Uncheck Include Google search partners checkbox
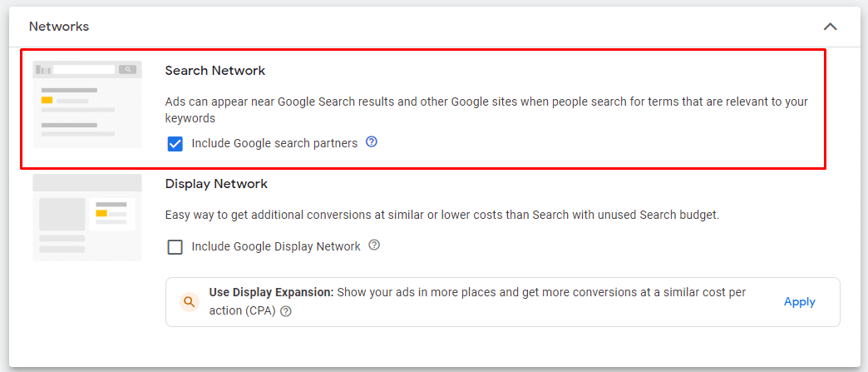The image size is (868, 372). [x=175, y=144]
